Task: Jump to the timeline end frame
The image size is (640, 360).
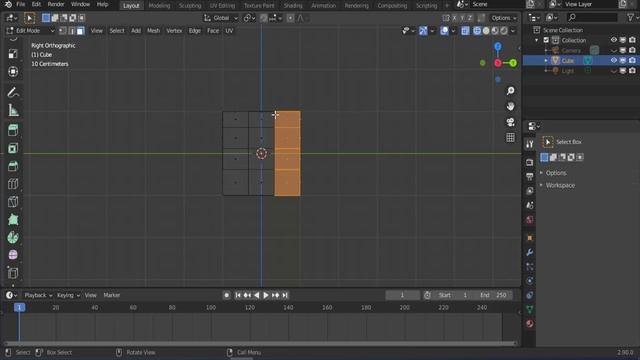Action: click(285, 295)
